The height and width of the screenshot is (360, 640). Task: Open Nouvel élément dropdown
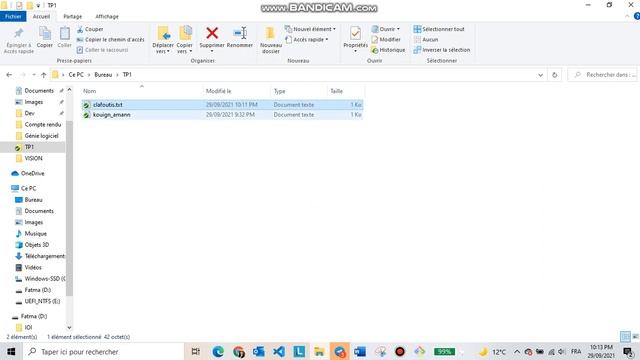(310, 29)
